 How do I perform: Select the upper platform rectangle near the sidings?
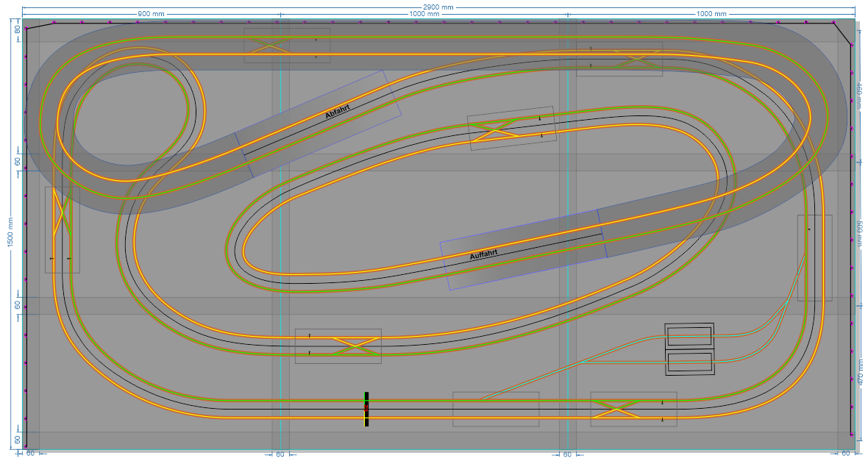tap(690, 337)
